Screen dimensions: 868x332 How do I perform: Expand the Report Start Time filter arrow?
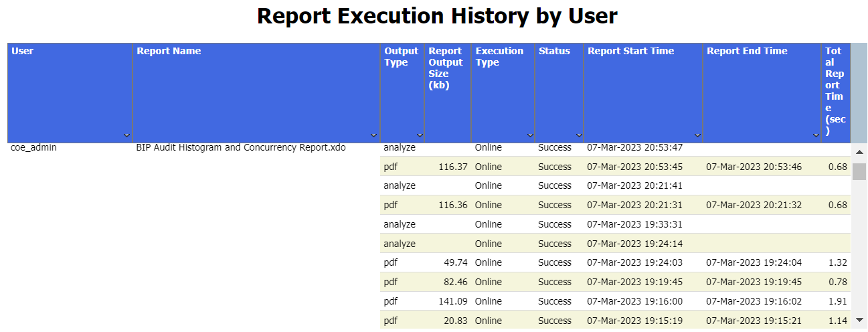[x=697, y=135]
